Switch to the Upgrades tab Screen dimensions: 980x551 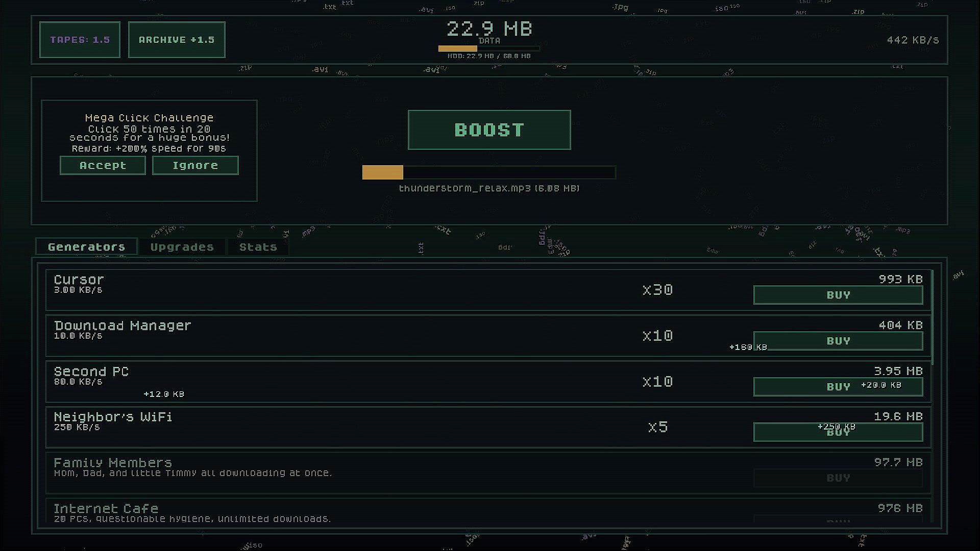(182, 247)
